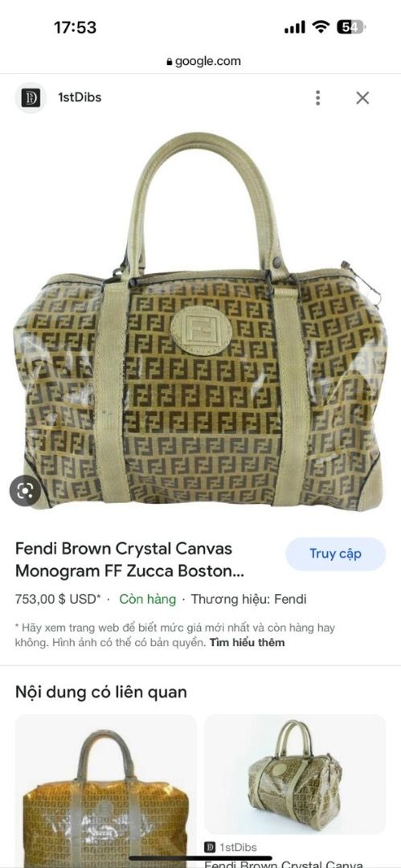Tap the lock icon beside google.com
The width and height of the screenshot is (401, 868).
170,62
